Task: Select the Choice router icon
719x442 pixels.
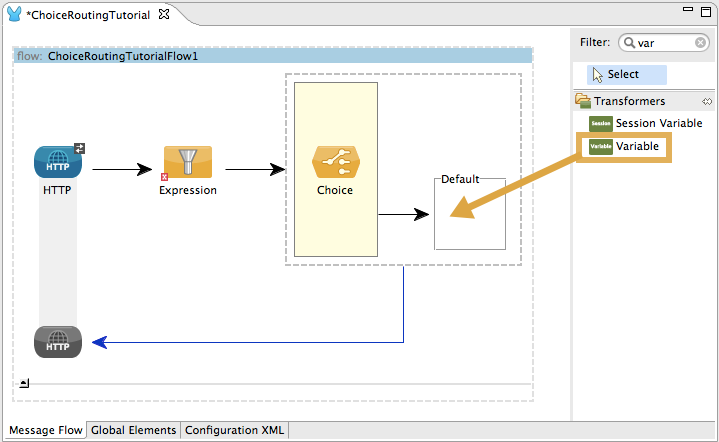Action: point(335,162)
